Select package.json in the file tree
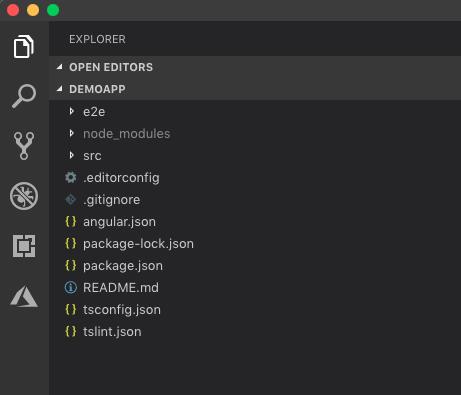Screen dimensions: 461x395 255,265
